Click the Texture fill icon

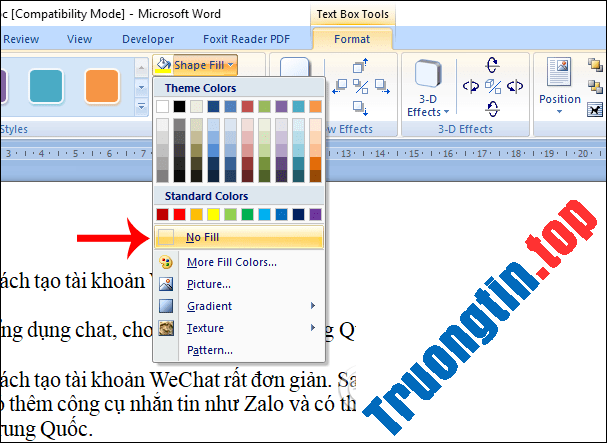[166, 328]
